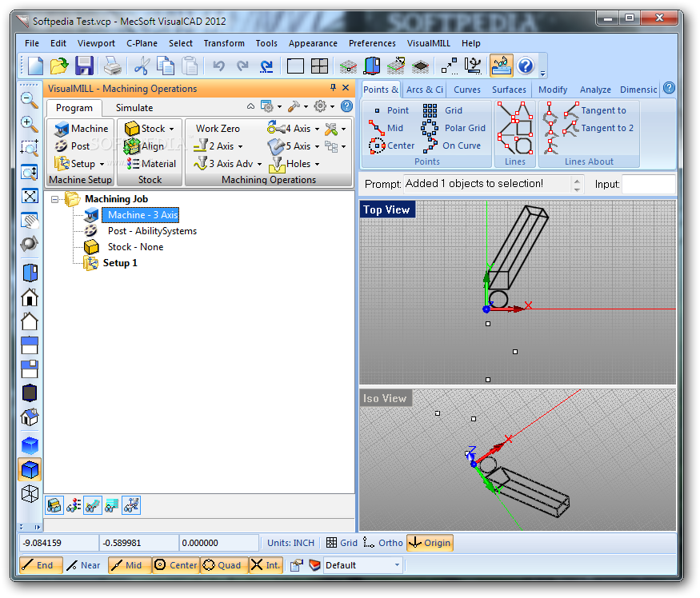
Task: Click the layer color swatch icon
Action: coord(314,565)
